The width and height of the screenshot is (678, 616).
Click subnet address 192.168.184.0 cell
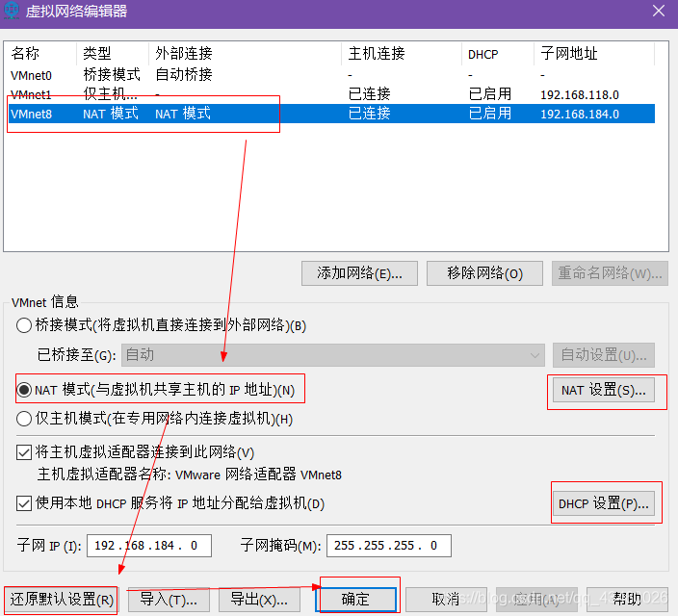(580, 115)
